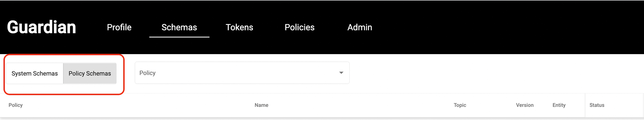Click the Name column header

pyautogui.click(x=261, y=105)
